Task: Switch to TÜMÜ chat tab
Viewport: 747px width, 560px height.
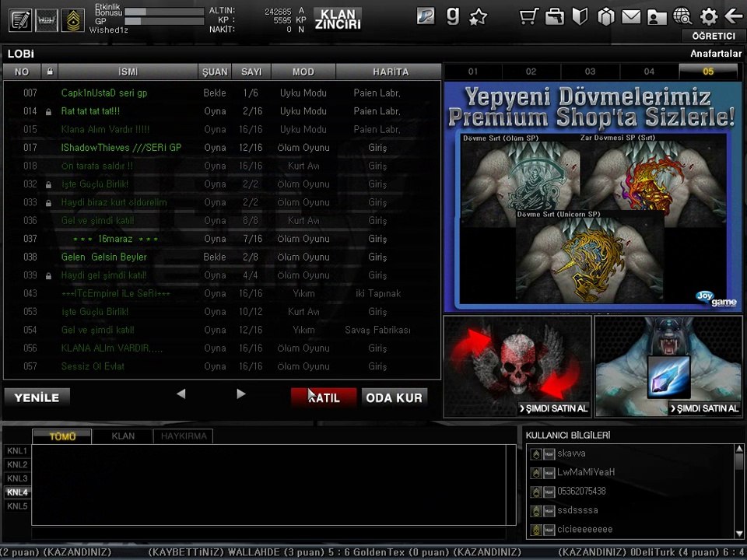Action: pos(62,436)
